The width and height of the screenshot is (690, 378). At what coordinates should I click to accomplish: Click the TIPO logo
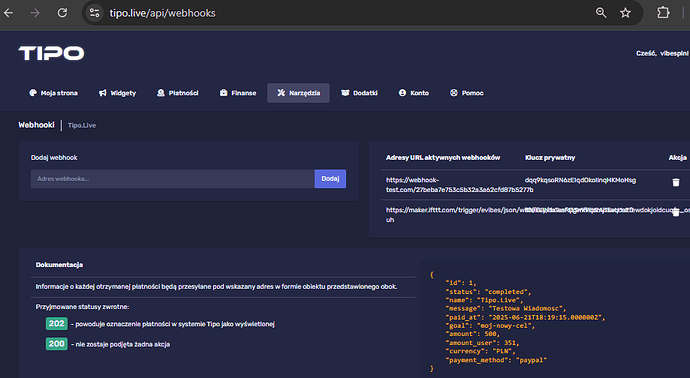(x=51, y=53)
